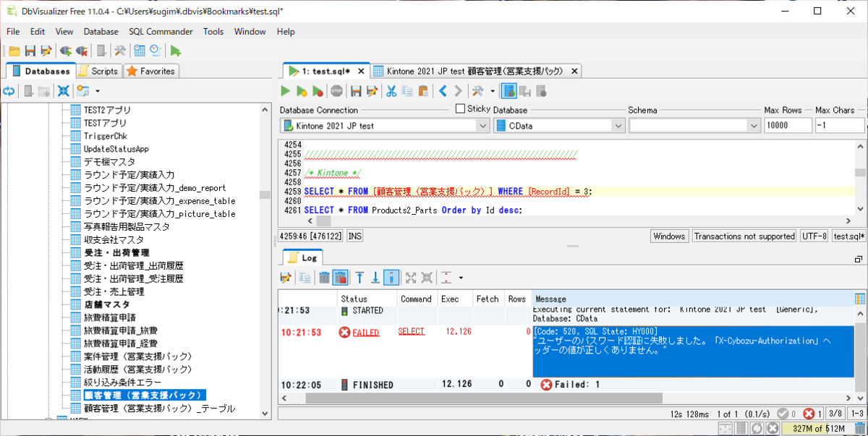
Task: Click the filter/search icon in Databases toolbar
Action: click(83, 91)
